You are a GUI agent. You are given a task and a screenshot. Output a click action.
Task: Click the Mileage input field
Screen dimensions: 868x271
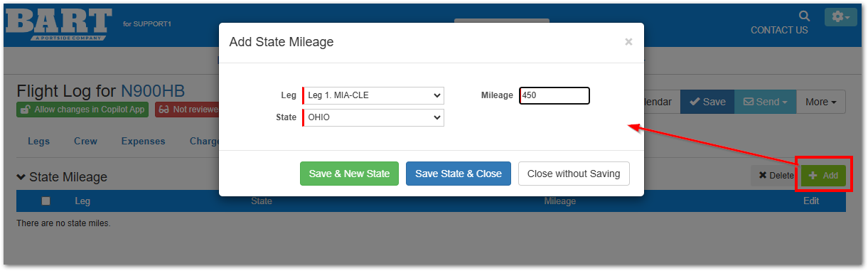tap(554, 95)
